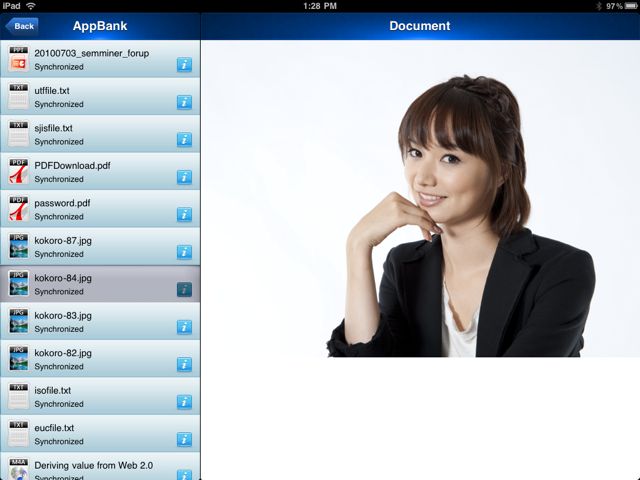Click Synchronized status under password.pdf
640x480 pixels.
[x=59, y=217]
